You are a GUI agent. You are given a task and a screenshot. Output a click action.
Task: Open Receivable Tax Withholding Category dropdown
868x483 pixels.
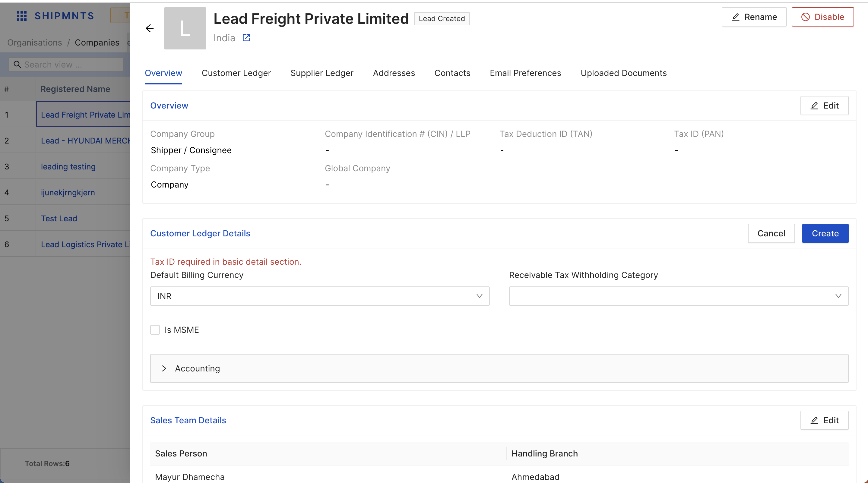(679, 296)
